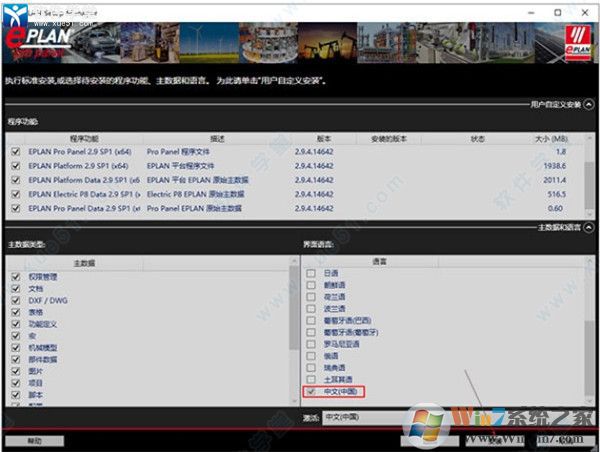Click the program list scrollbar thumb
This screenshot has width=600, height=452.
coord(590,185)
